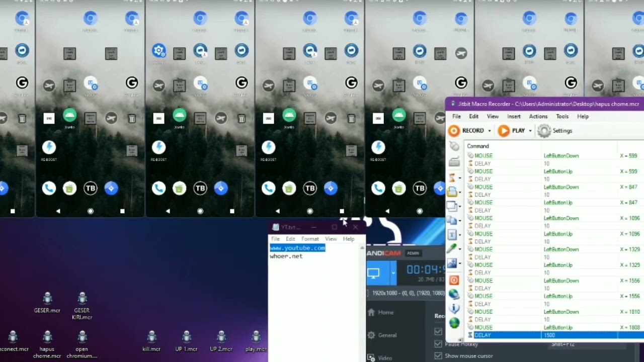Open Settings in Jitbit Macro Recorder
The height and width of the screenshot is (362, 644).
tap(555, 131)
